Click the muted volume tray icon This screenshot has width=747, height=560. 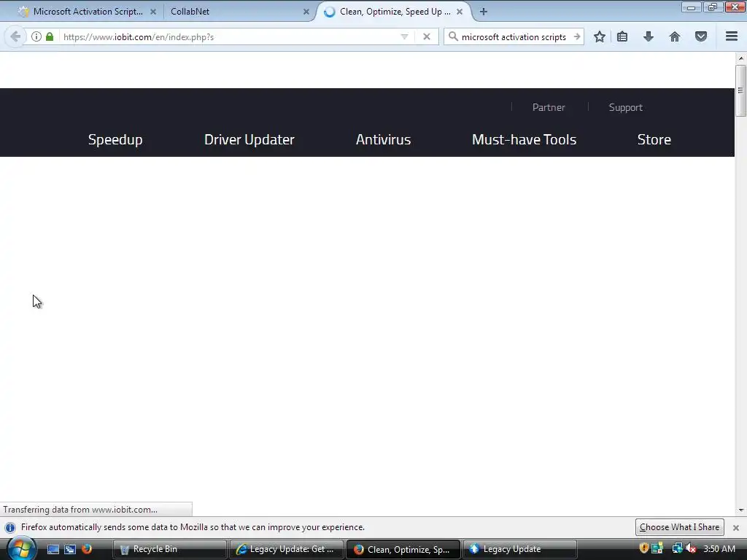pos(691,548)
